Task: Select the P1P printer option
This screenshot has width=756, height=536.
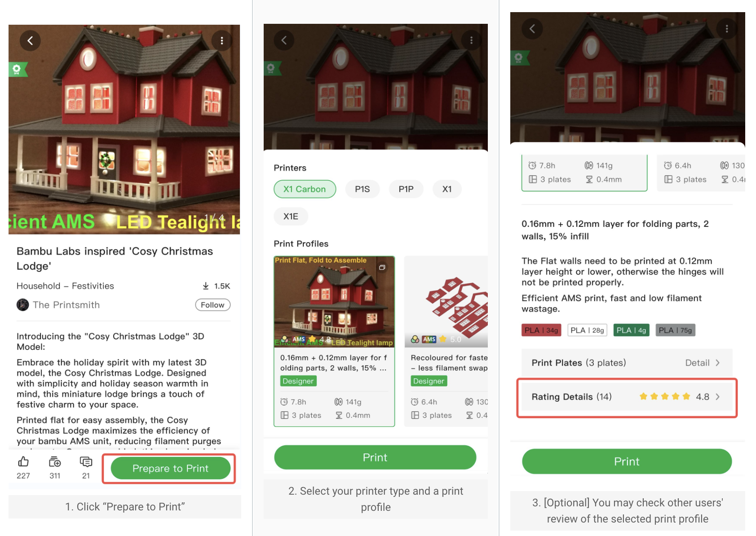Action: [x=406, y=189]
